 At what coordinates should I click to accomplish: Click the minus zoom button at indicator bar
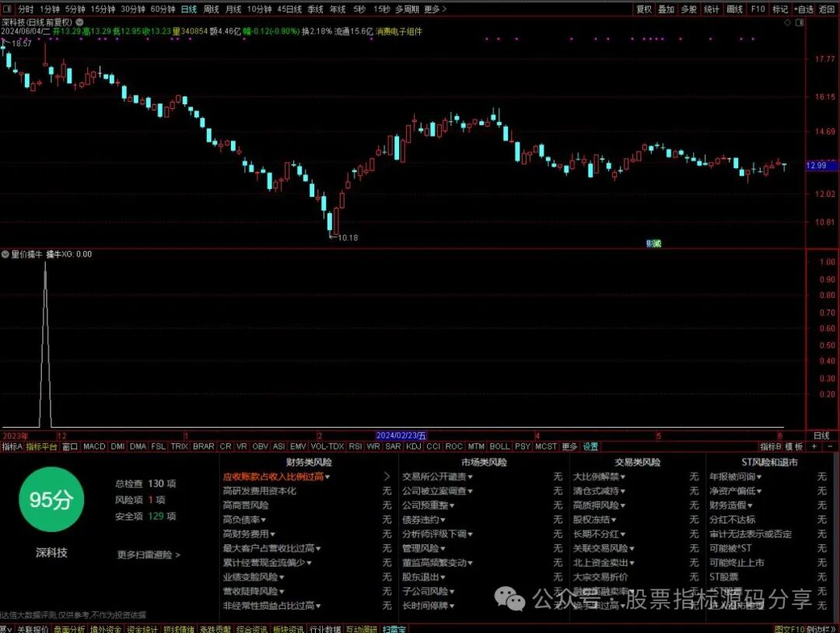pyautogui.click(x=831, y=446)
